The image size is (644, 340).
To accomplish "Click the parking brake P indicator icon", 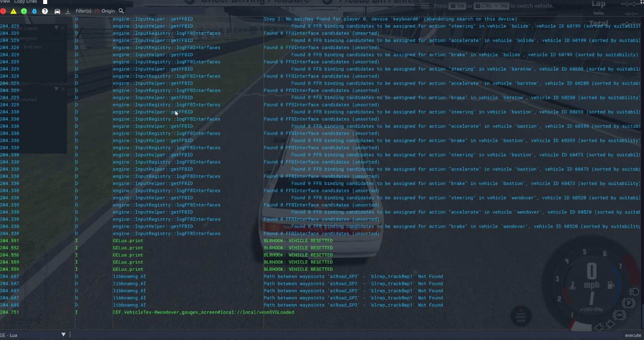I will 627,303.
